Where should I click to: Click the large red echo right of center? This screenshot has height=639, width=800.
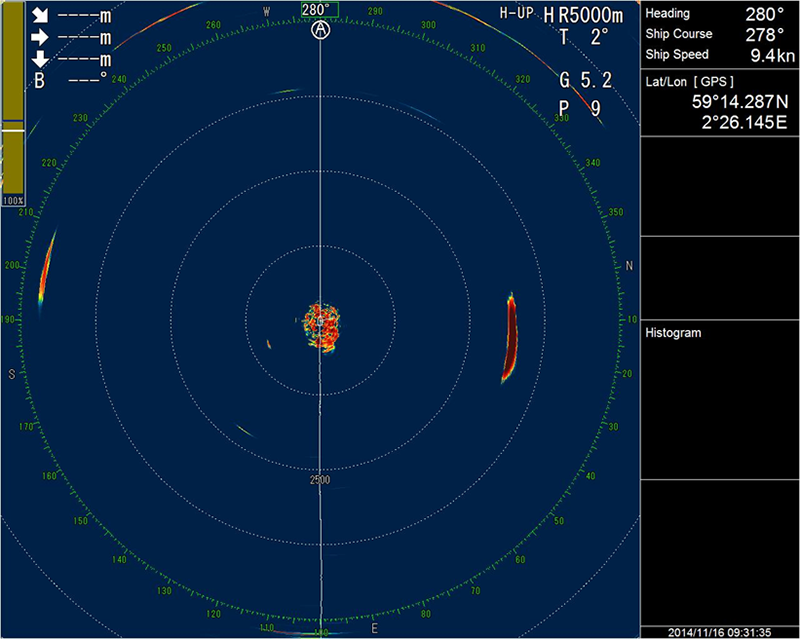510,338
